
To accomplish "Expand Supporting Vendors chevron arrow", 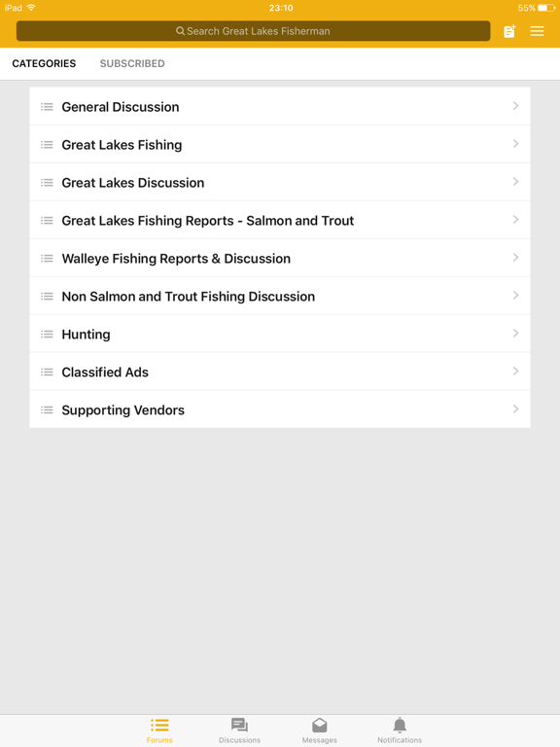I will point(515,409).
